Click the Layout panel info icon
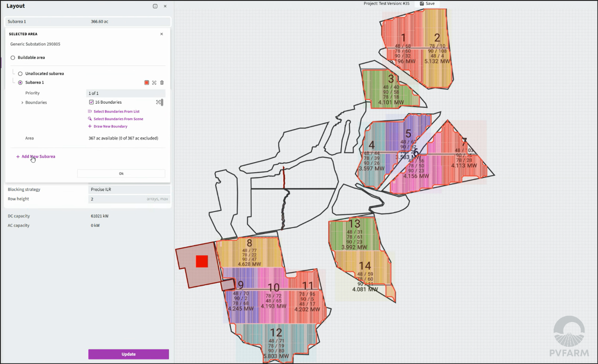 coord(155,6)
